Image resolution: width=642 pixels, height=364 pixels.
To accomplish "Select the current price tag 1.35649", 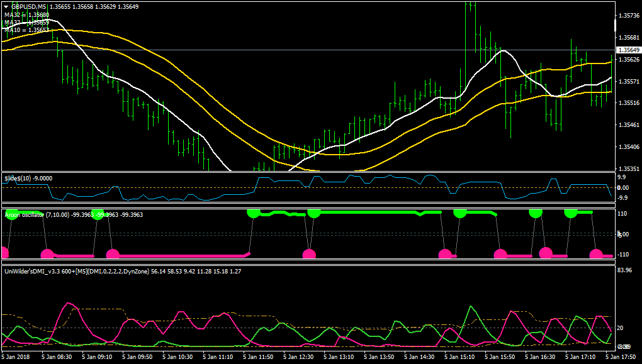I will [629, 50].
